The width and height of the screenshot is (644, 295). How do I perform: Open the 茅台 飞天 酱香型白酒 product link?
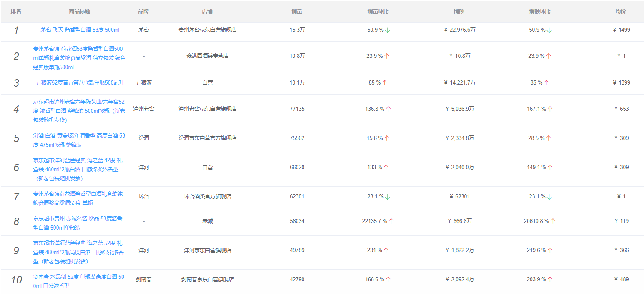click(x=80, y=30)
